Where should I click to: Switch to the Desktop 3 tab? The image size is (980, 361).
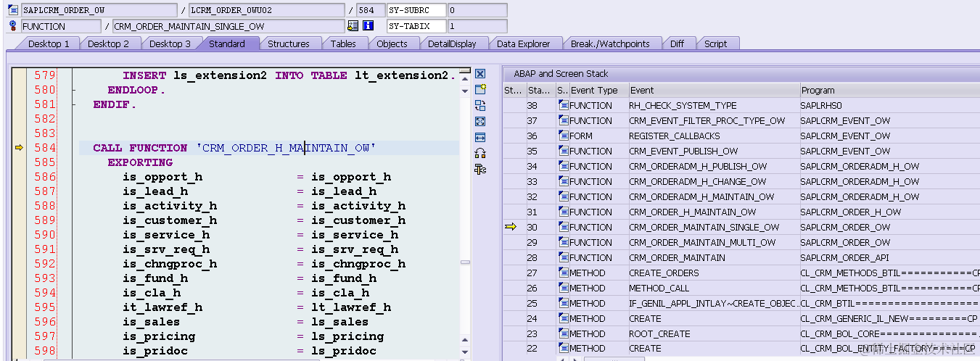coord(170,43)
